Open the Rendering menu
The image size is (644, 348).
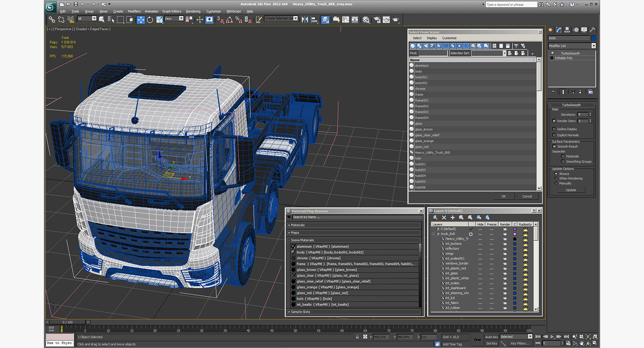[193, 11]
